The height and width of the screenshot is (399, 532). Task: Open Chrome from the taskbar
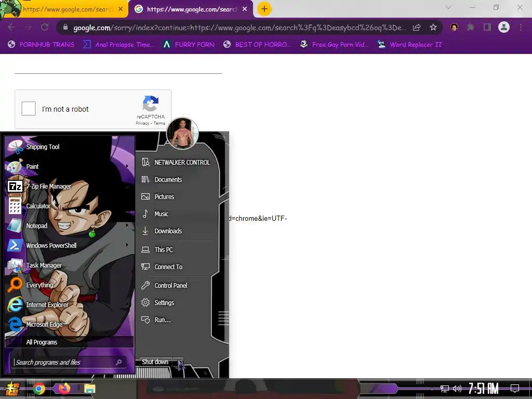tap(39, 389)
